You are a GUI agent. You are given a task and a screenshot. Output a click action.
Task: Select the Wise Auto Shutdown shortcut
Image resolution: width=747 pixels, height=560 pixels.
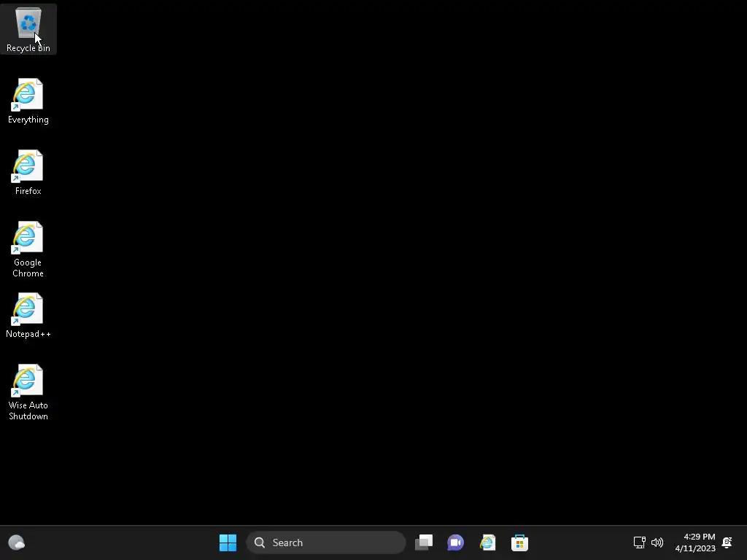pyautogui.click(x=28, y=392)
